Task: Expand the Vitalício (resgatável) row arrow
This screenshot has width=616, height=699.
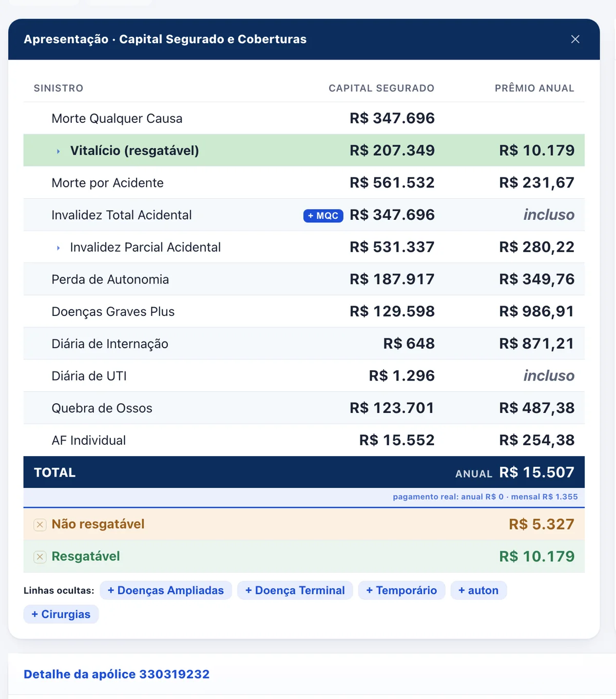Action: (59, 151)
